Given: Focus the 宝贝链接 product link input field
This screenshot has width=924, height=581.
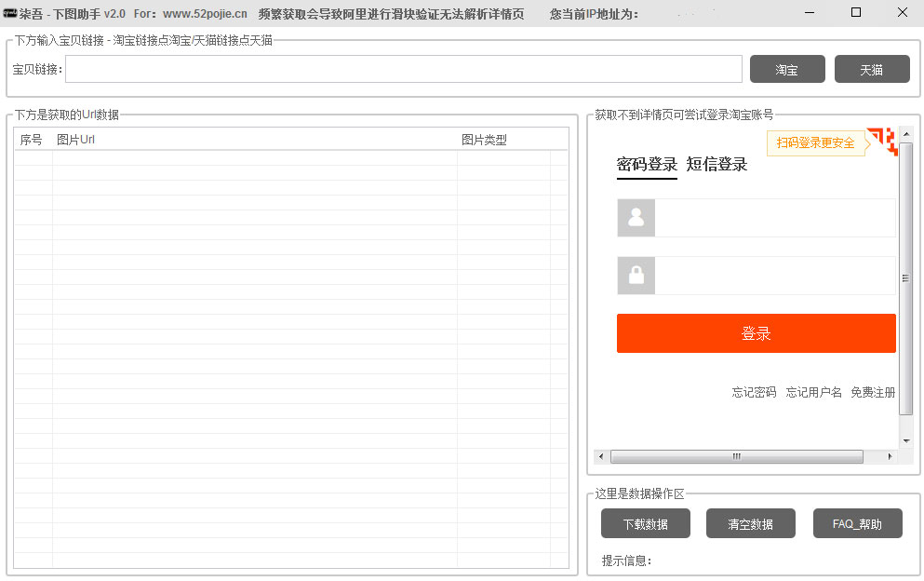Looking at the screenshot, I should (x=403, y=70).
